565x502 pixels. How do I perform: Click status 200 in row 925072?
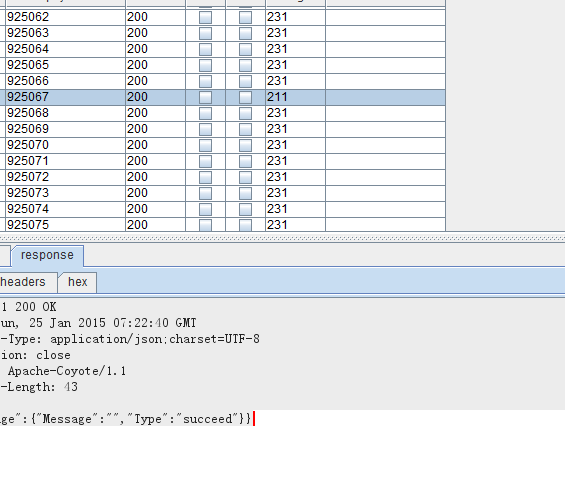[137, 177]
